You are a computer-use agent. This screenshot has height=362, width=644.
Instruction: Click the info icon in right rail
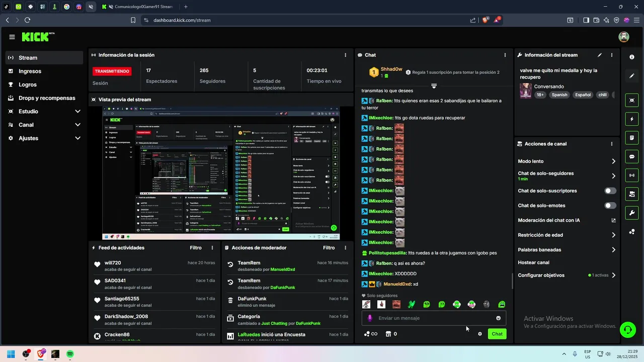632,57
